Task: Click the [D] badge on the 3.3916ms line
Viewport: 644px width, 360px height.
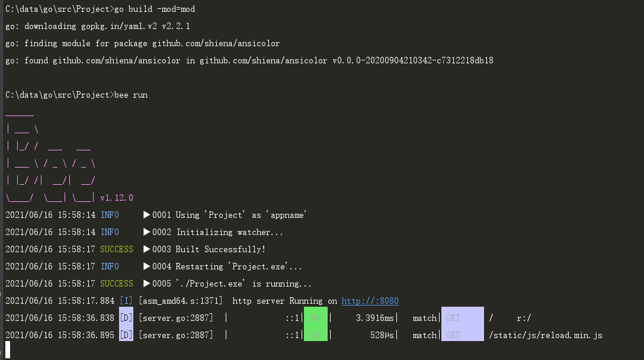Action: click(126, 318)
